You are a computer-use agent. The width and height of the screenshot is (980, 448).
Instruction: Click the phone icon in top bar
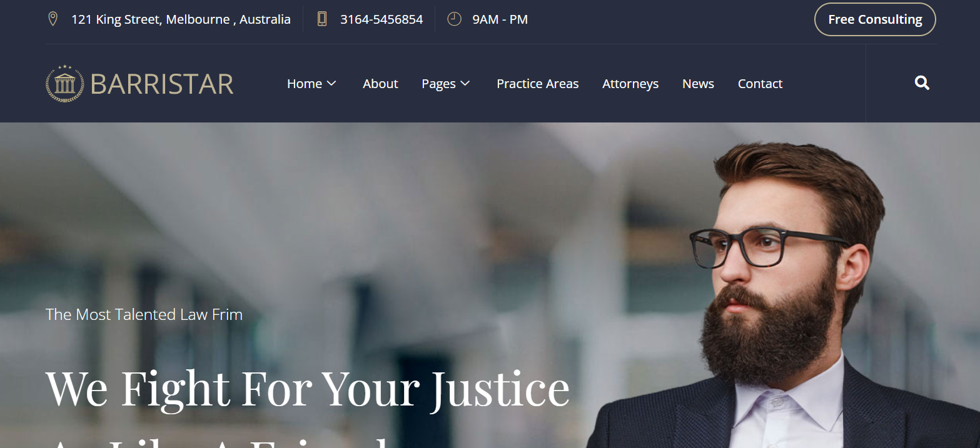(x=322, y=19)
